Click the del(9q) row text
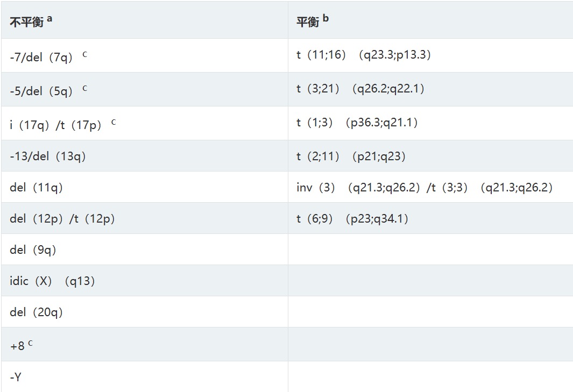573x392 pixels. pyautogui.click(x=33, y=250)
